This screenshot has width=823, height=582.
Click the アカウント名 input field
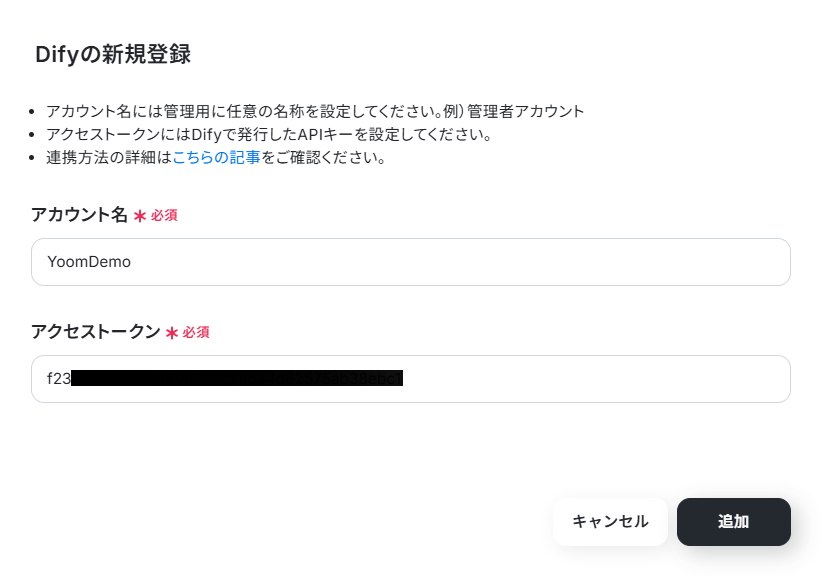pos(410,262)
